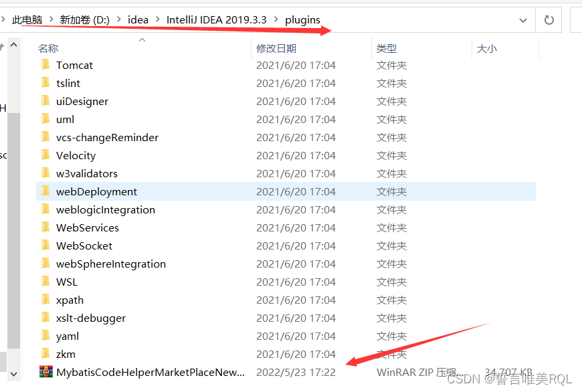Click the vcs-changeReminder folder icon
Viewport: 582px width, 392px height.
point(45,137)
